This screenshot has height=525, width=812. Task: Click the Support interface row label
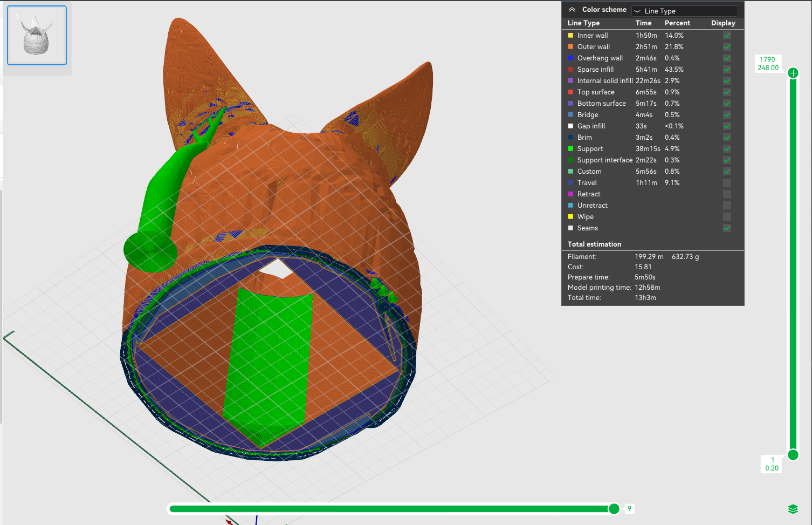[x=605, y=160]
